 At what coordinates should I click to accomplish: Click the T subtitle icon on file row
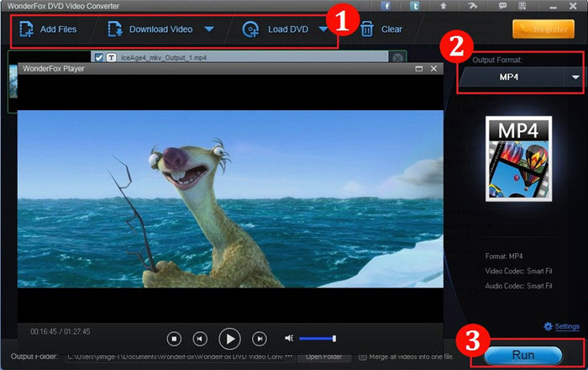point(112,58)
